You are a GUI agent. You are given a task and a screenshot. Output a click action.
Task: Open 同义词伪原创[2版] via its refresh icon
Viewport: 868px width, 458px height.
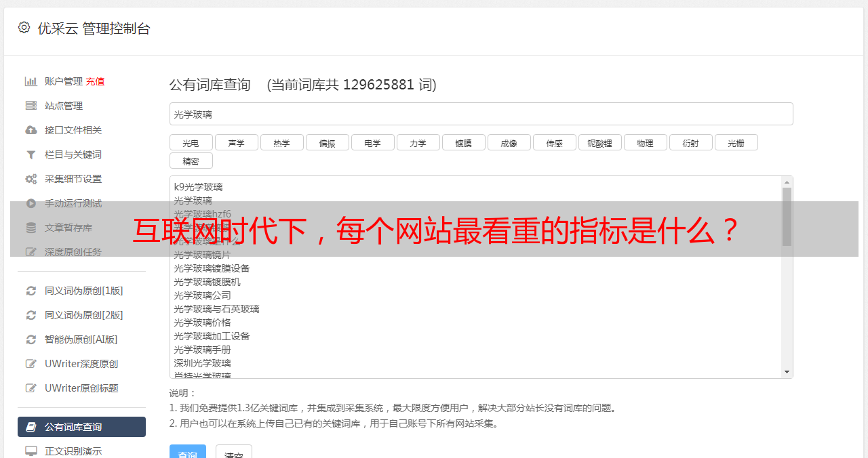coord(31,315)
